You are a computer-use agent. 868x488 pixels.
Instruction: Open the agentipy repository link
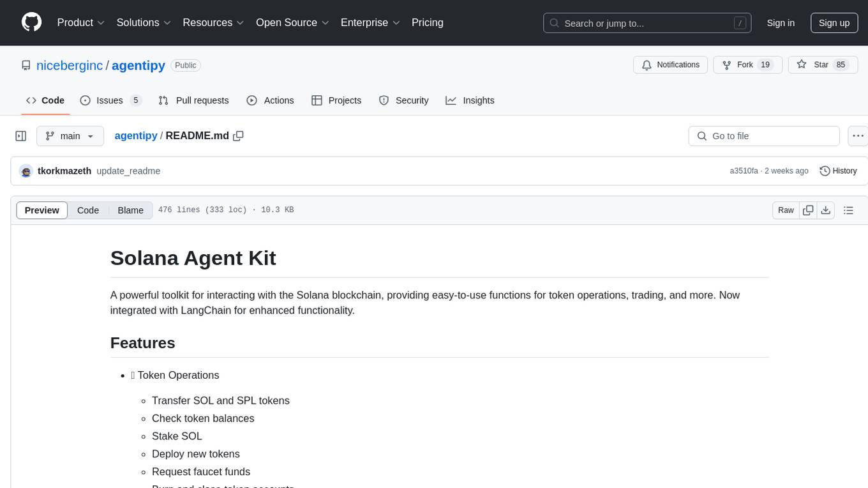pos(138,65)
